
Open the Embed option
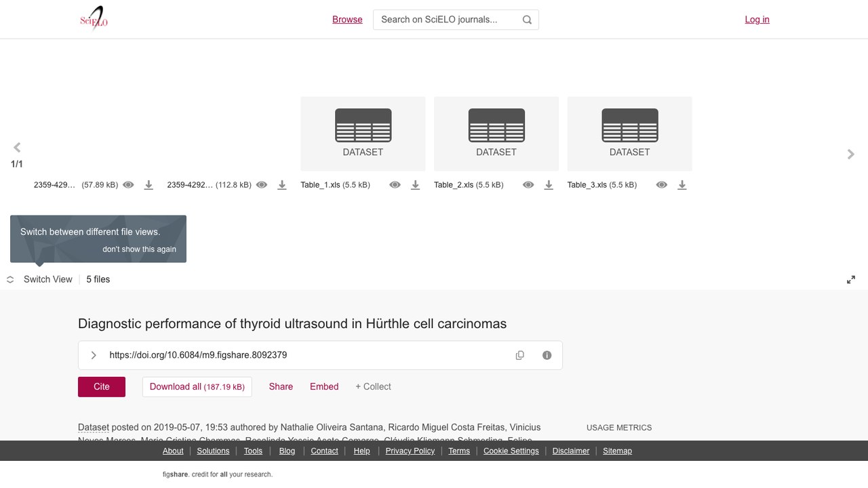(x=324, y=386)
